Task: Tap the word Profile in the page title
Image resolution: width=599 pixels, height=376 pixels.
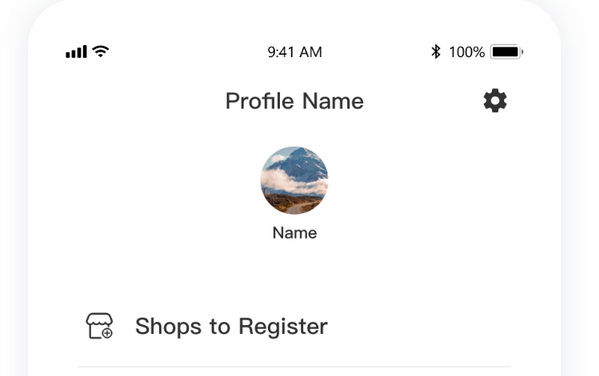Action: tap(260, 101)
